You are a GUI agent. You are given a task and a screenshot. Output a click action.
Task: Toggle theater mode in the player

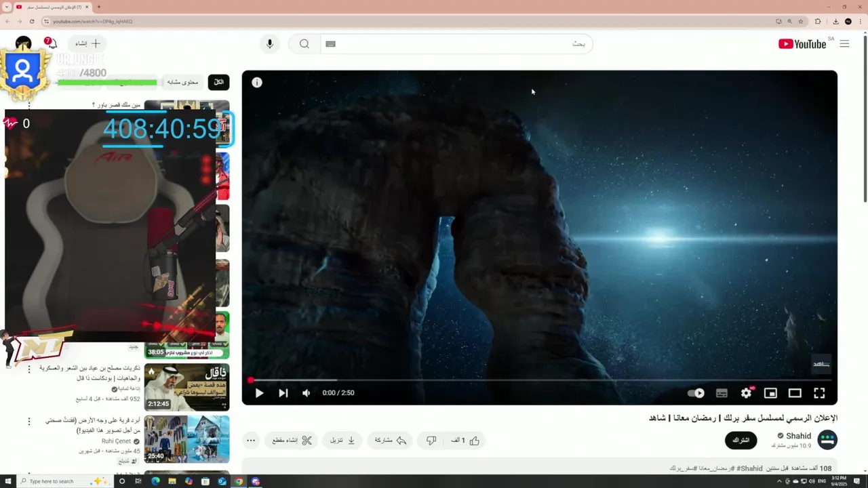click(x=795, y=393)
